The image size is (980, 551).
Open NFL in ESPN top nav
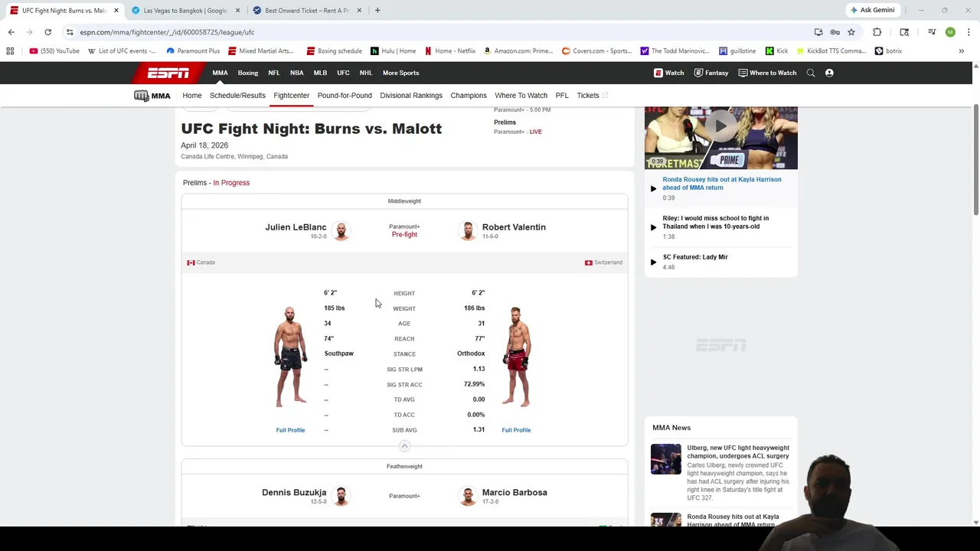pyautogui.click(x=274, y=73)
